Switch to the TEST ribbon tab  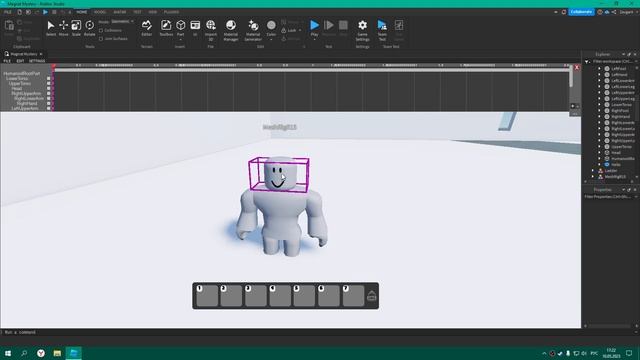click(x=137, y=12)
